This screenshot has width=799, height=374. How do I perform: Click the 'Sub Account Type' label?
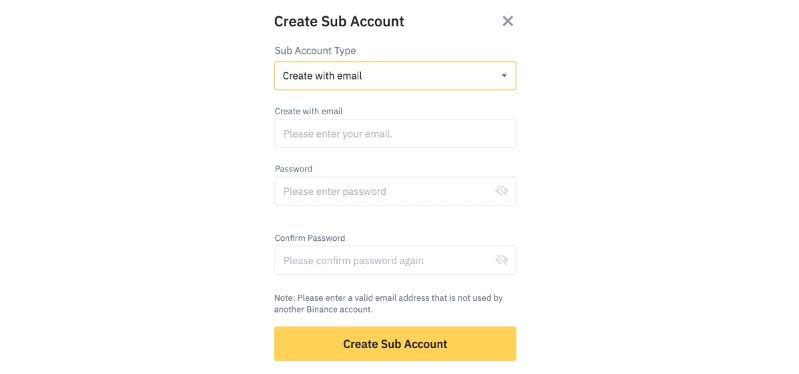coord(315,51)
